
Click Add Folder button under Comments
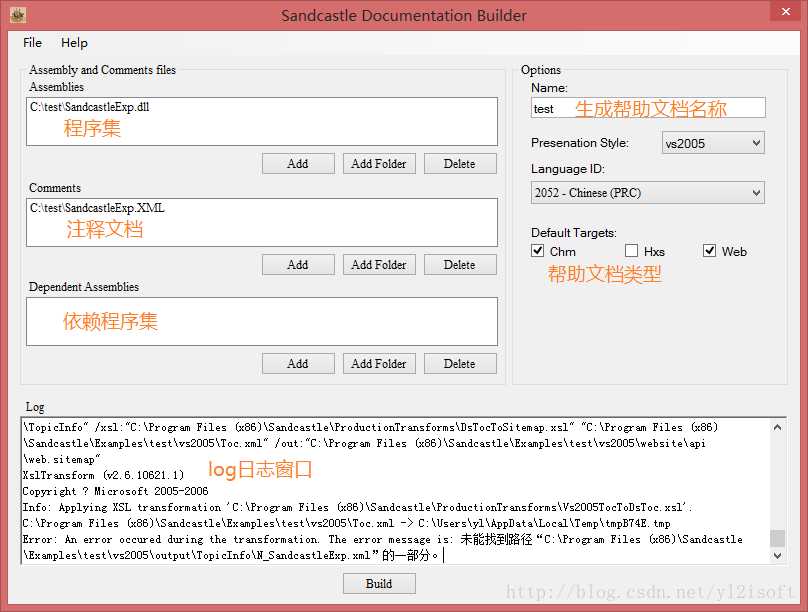[379, 265]
